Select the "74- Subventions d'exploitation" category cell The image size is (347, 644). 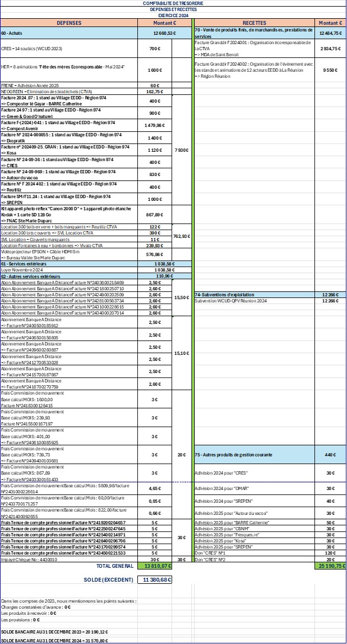click(x=254, y=295)
